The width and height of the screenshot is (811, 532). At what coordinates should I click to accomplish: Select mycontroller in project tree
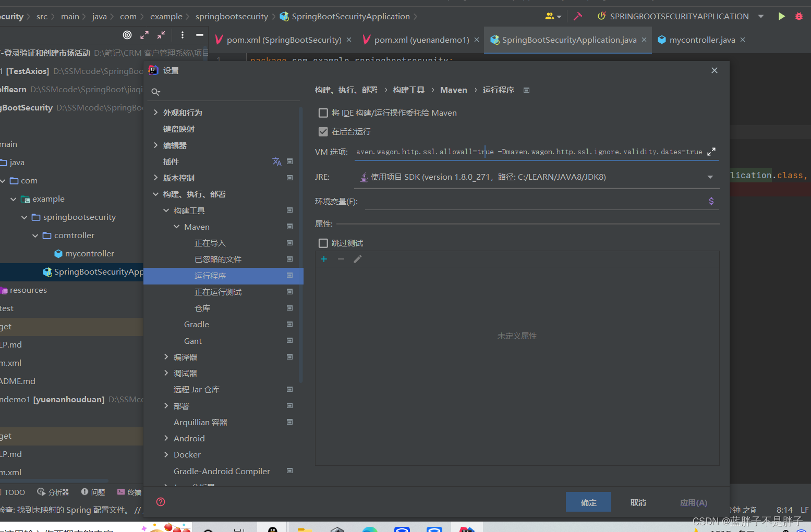click(89, 254)
